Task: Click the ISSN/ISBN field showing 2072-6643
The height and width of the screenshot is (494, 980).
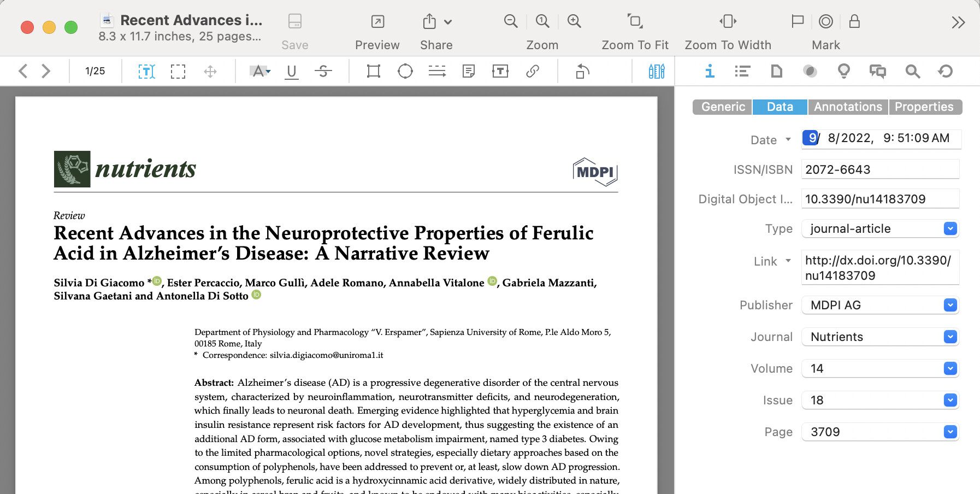Action: [x=879, y=170]
